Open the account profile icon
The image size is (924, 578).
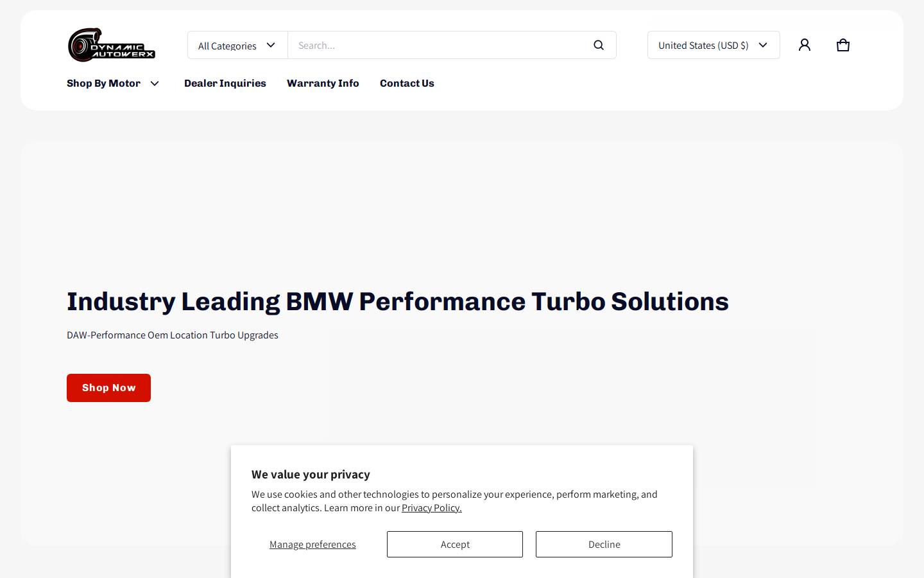805,45
